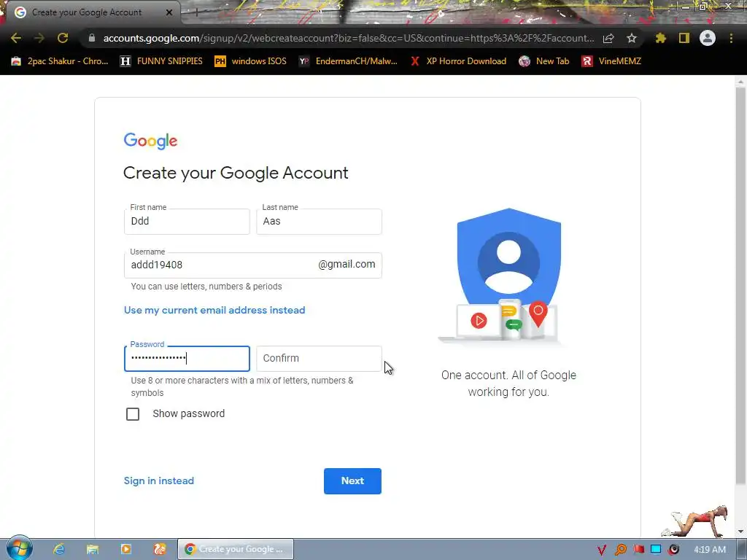Bookmark this page with the star icon

pyautogui.click(x=632, y=38)
